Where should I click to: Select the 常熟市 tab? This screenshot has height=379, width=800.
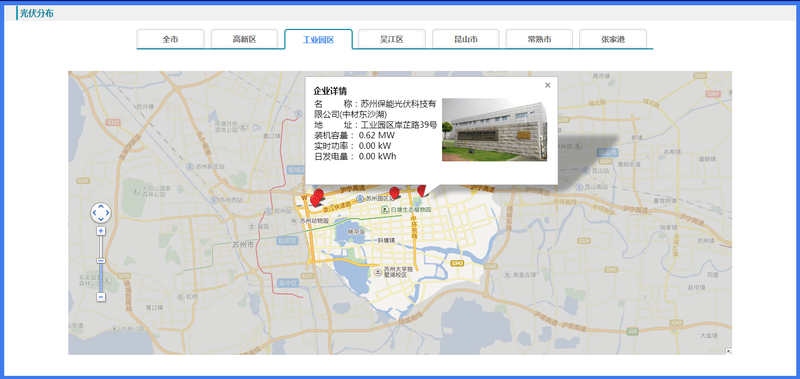(539, 39)
